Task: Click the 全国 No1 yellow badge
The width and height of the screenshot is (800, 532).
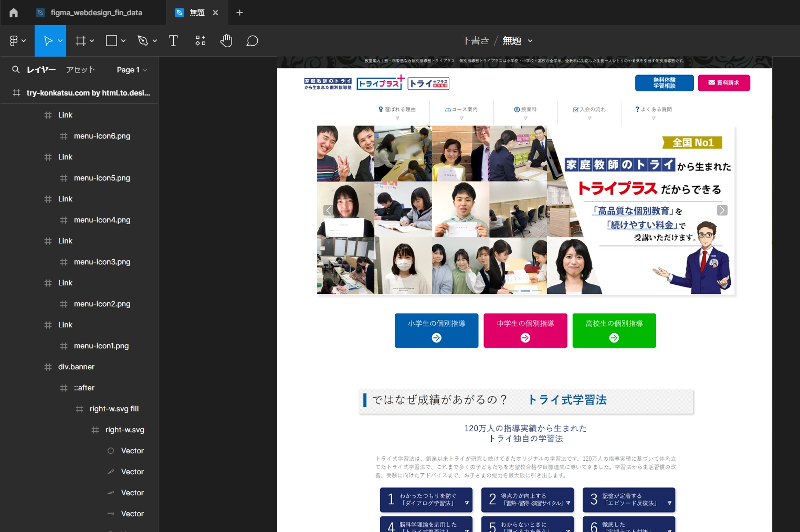Action: [x=692, y=143]
